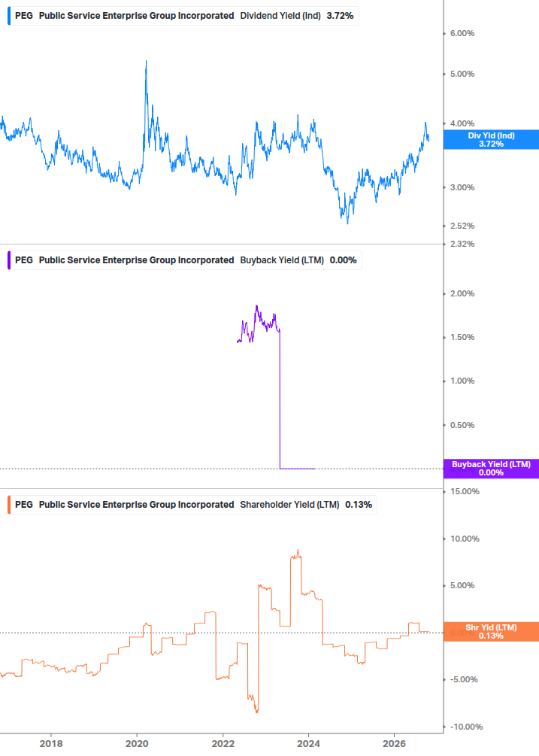539x756 pixels.
Task: Click the purple color bar of Buyback Yield legend
Action: pyautogui.click(x=9, y=260)
